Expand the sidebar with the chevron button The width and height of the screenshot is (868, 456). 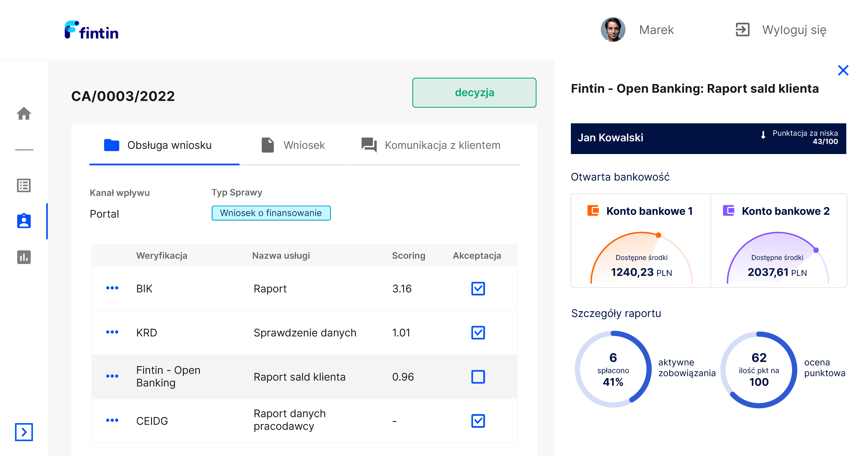[24, 432]
